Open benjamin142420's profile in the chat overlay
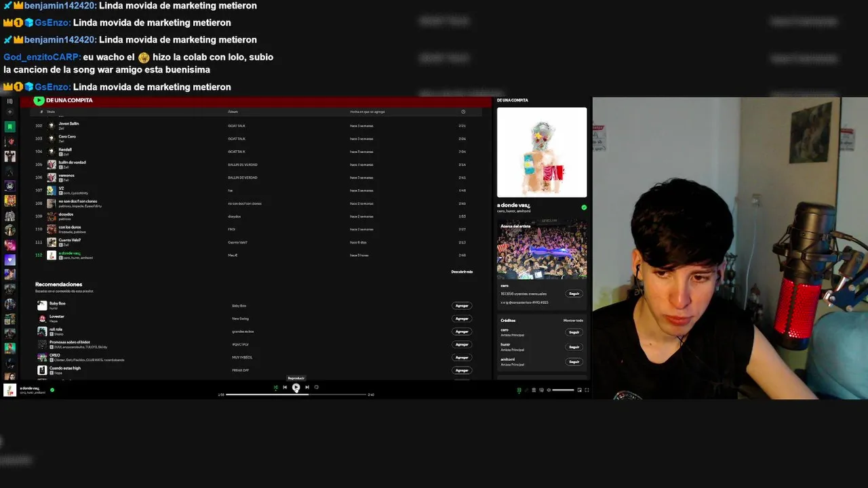 pos(60,5)
